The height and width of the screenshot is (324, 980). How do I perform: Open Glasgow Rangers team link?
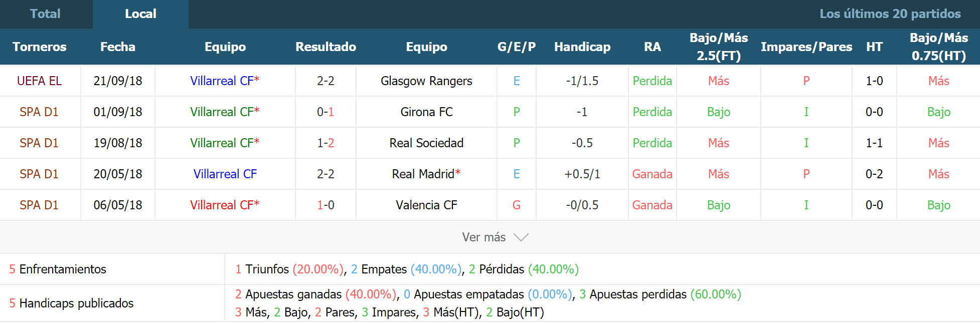point(426,81)
